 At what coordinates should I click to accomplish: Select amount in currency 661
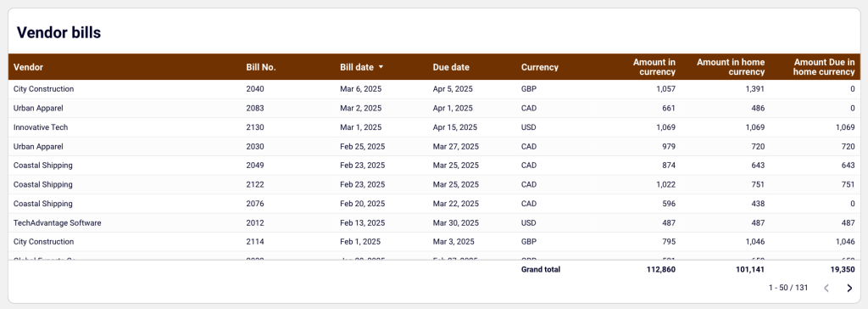click(669, 108)
